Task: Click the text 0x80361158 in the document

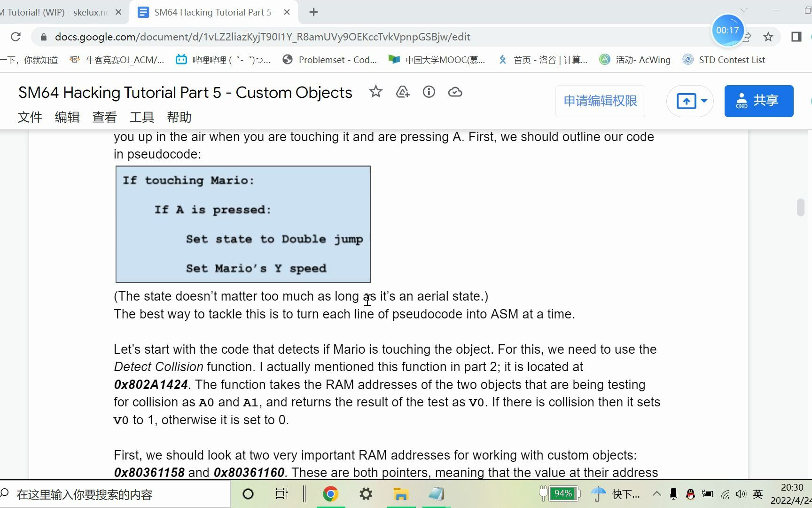Action: point(149,472)
